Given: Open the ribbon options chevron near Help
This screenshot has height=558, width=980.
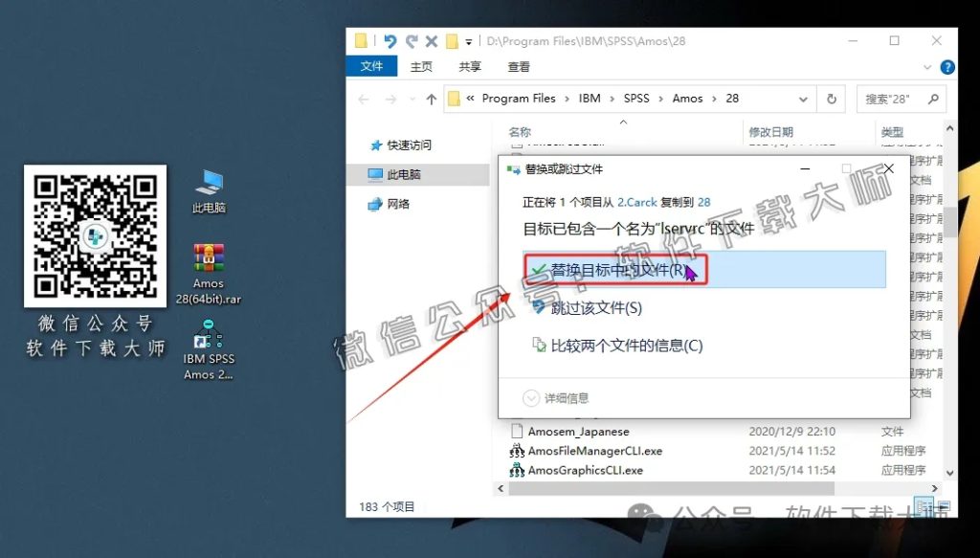Looking at the screenshot, I should tap(924, 66).
